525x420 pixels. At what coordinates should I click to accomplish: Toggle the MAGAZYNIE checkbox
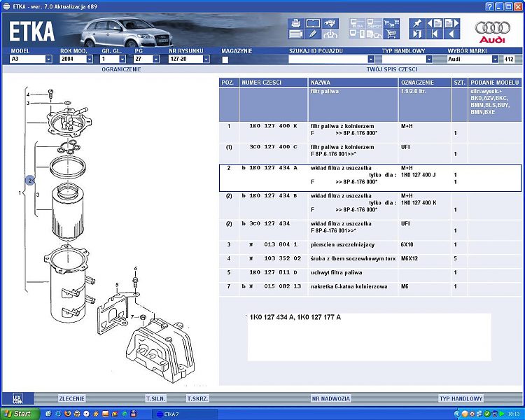[225, 59]
